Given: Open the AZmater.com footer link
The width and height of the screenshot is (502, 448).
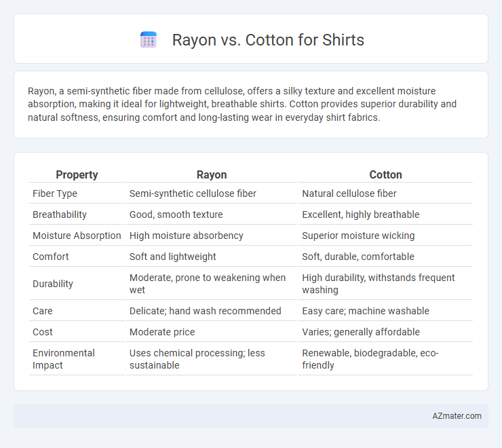Looking at the screenshot, I should point(457,416).
